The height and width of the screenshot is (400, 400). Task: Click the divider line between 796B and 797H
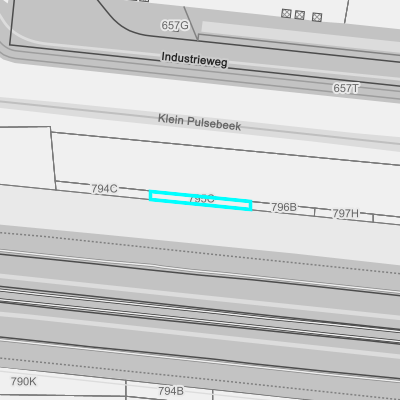point(315,211)
